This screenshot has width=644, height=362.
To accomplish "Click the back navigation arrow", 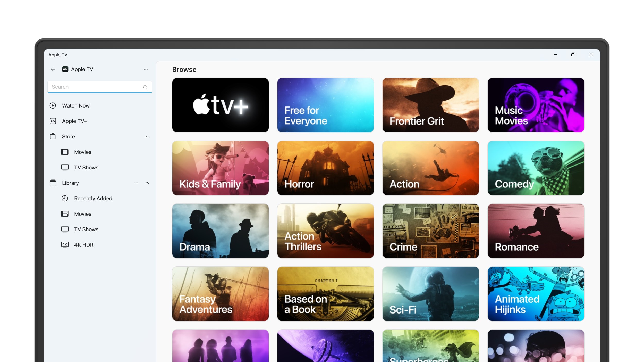I will click(53, 69).
